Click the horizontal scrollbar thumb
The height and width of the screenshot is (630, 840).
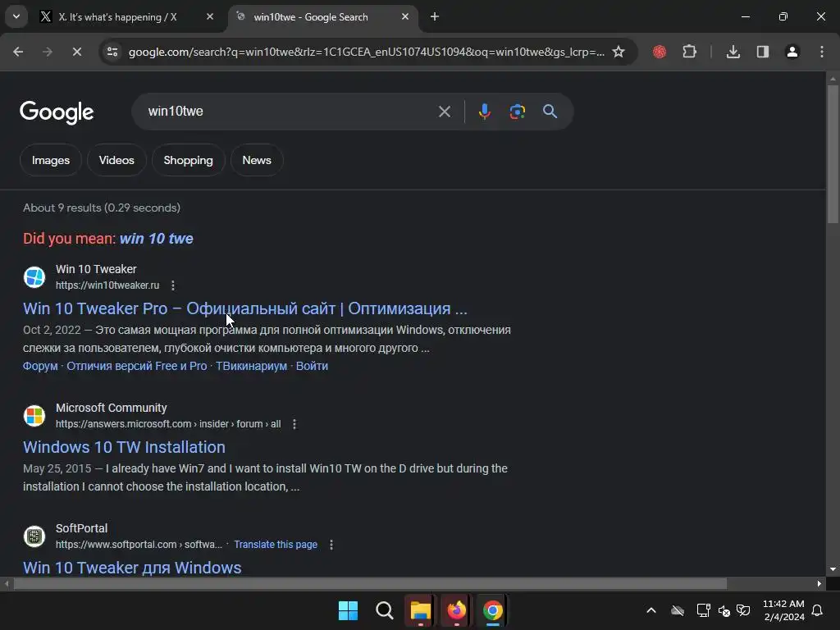click(x=370, y=583)
